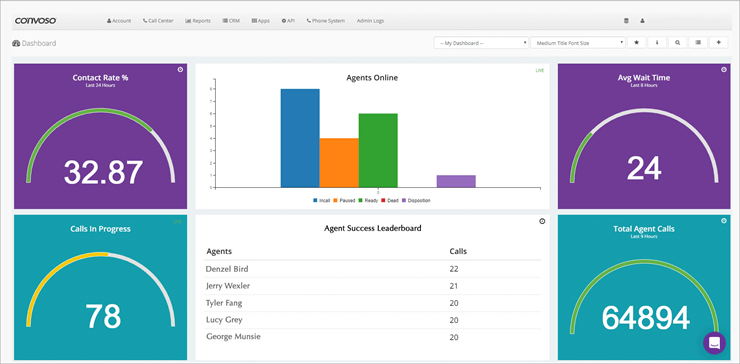Toggle the Disposition legend series
This screenshot has height=364, width=740.
pos(416,201)
